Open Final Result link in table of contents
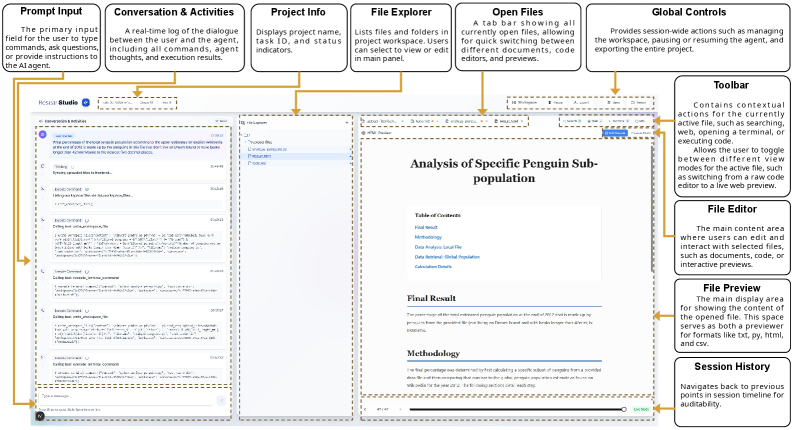 [x=426, y=228]
